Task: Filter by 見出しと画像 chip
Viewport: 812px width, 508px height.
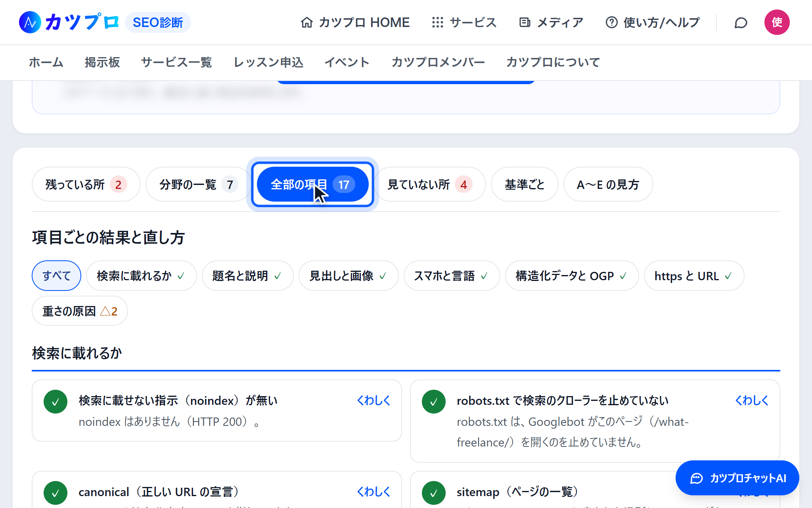Action: (x=349, y=276)
